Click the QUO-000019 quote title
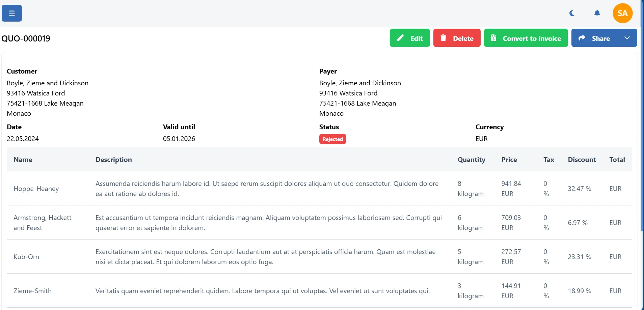 point(26,38)
